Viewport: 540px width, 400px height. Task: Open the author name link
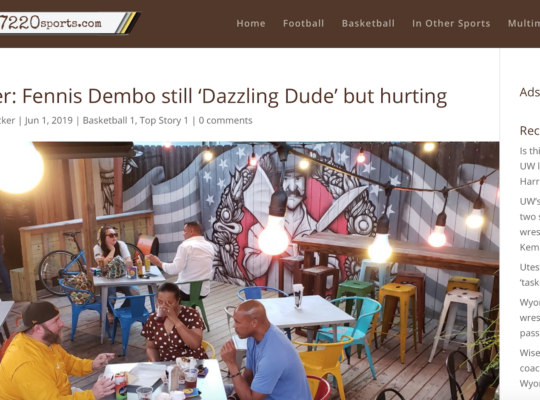tap(7, 121)
